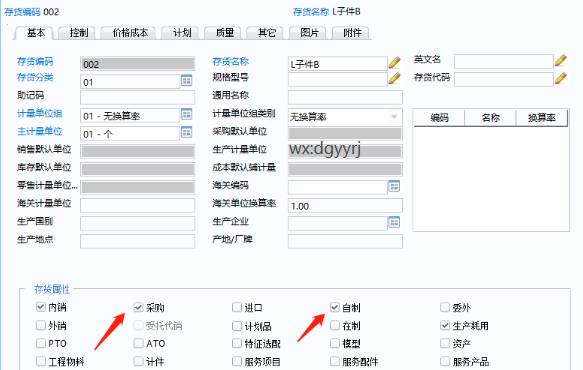Switch to the 控制 tab
Viewport: 583px width, 370px height.
[x=78, y=33]
